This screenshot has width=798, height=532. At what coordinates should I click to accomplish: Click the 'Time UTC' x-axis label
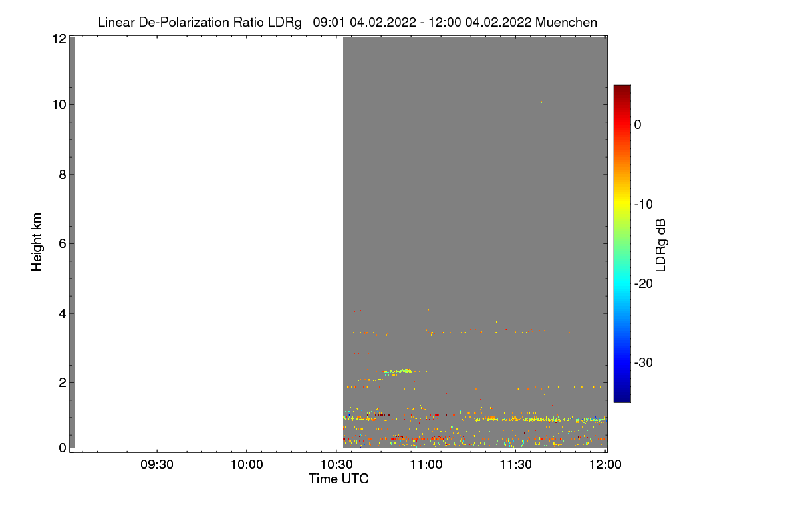[338, 479]
